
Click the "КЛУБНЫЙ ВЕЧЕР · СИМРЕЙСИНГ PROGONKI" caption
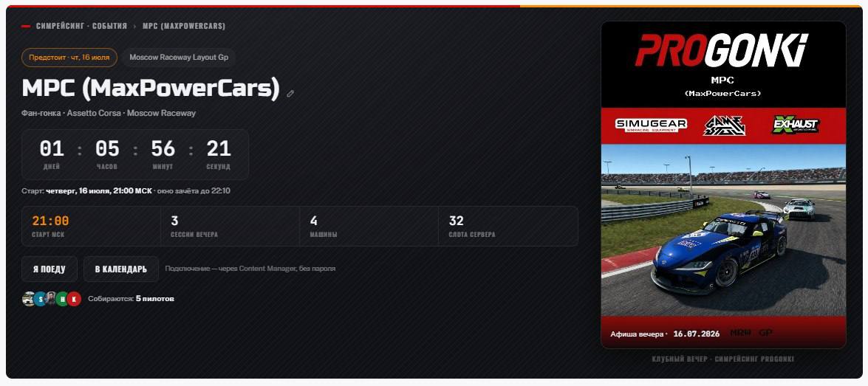tap(723, 359)
